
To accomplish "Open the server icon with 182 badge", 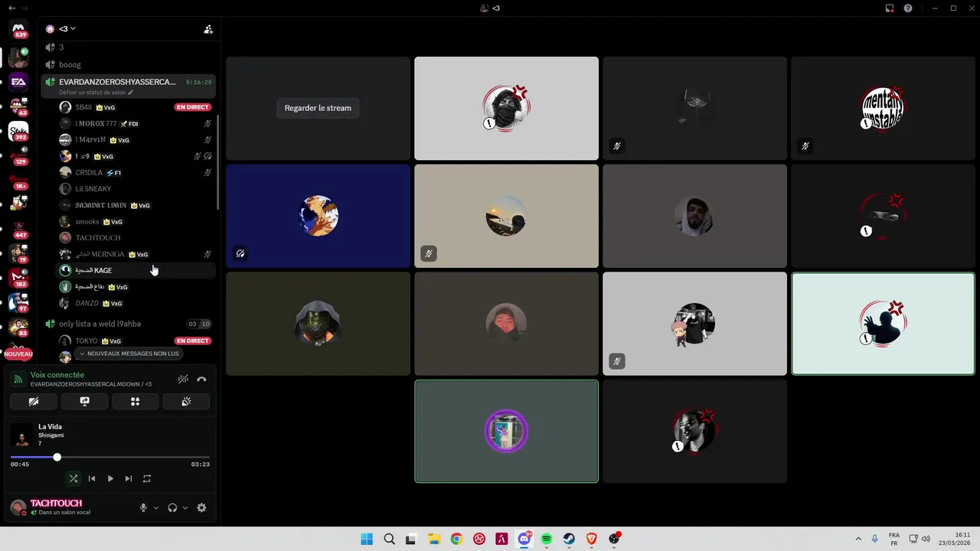I will tap(18, 278).
